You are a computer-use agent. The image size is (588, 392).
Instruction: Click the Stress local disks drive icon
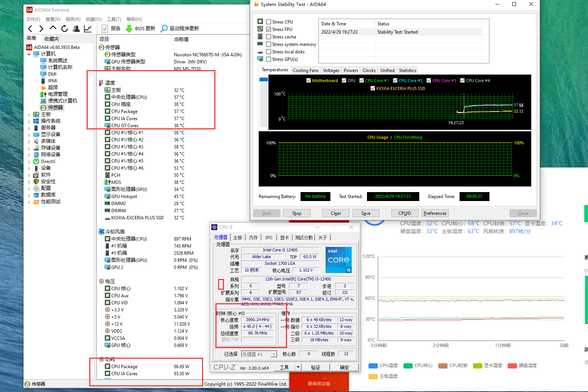(x=260, y=52)
